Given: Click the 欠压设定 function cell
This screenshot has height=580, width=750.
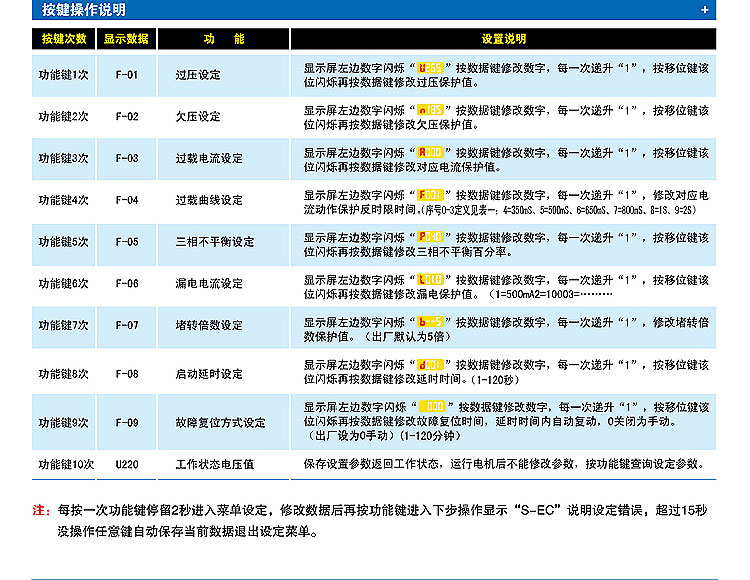Looking at the screenshot, I should coord(223,117).
